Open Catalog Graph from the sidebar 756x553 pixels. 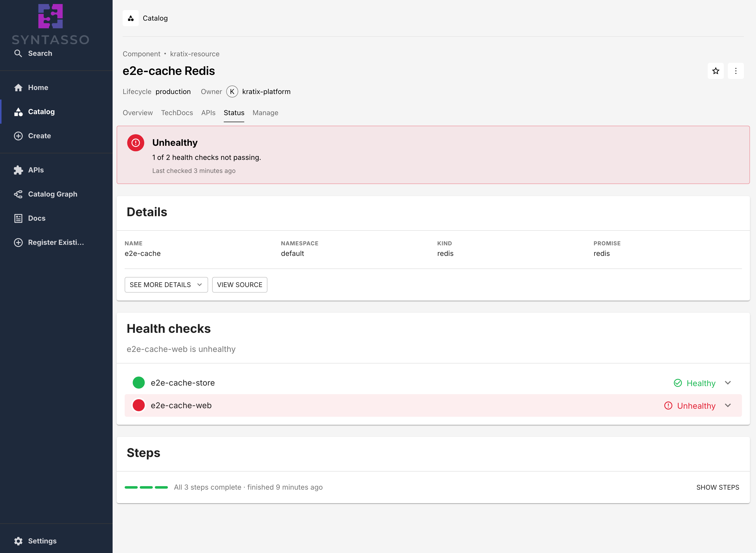click(53, 194)
